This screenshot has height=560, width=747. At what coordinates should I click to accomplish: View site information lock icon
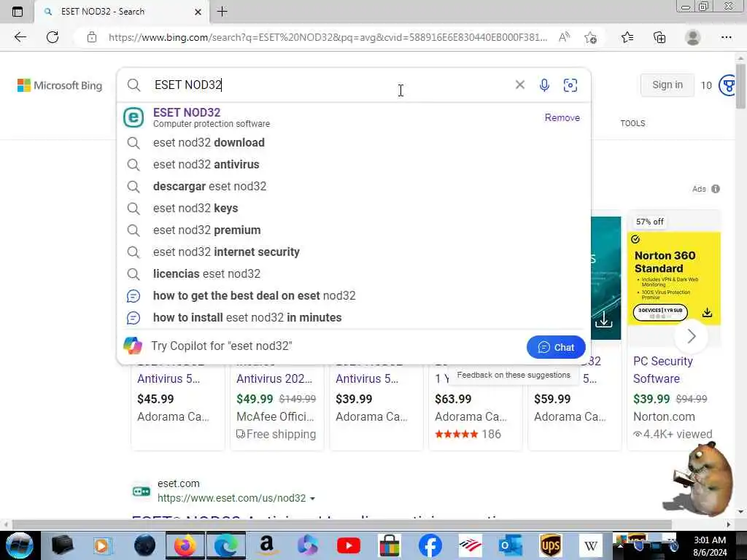click(x=92, y=37)
